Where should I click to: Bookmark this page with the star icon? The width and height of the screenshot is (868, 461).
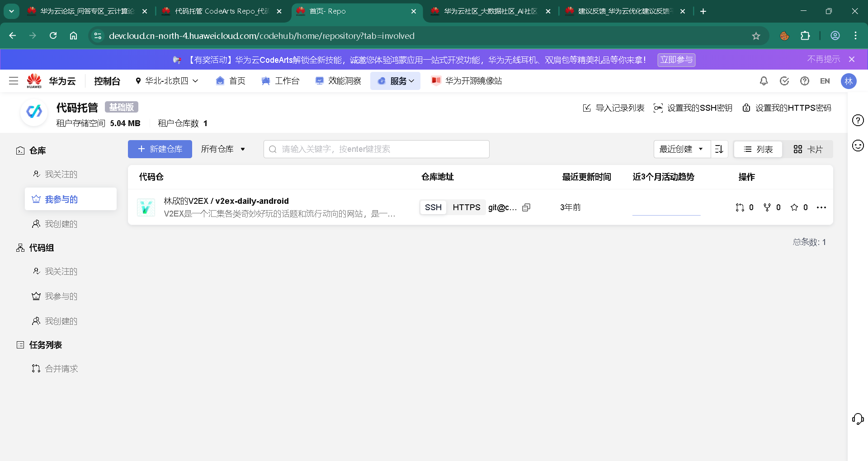click(x=756, y=36)
